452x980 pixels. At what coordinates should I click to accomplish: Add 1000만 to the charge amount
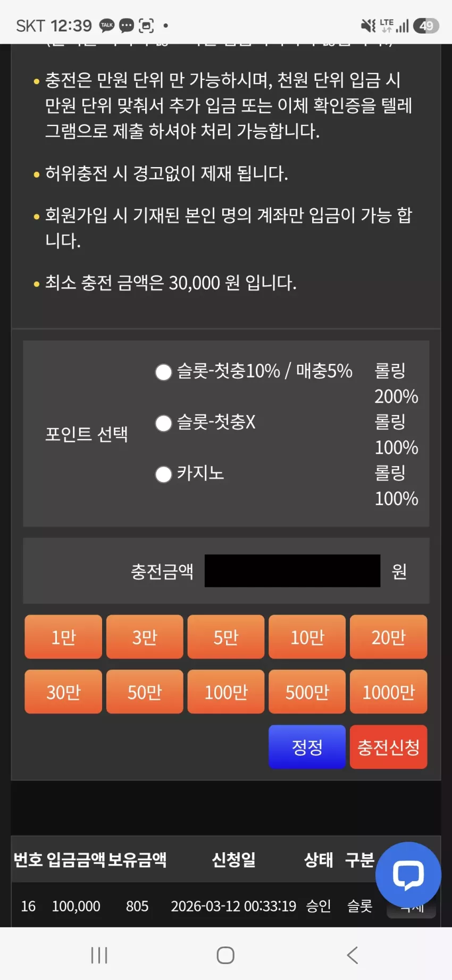(389, 692)
